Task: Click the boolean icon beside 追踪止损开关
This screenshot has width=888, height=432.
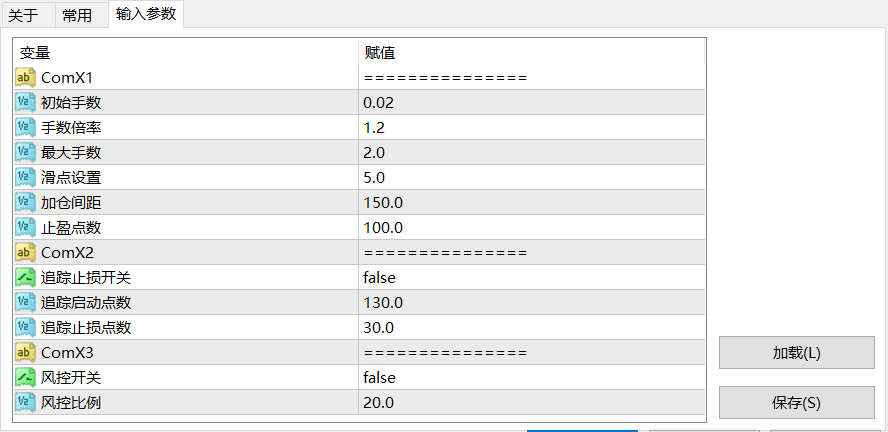Action: click(x=26, y=278)
